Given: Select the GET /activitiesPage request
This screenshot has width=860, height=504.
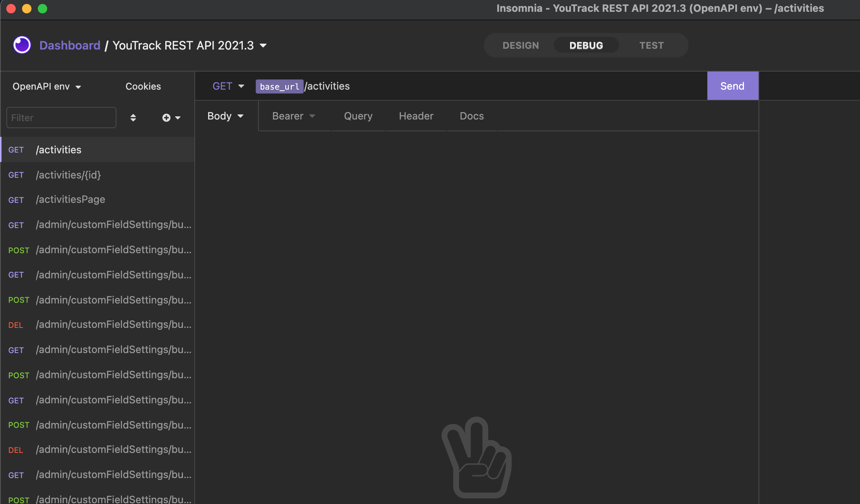Looking at the screenshot, I should click(98, 200).
